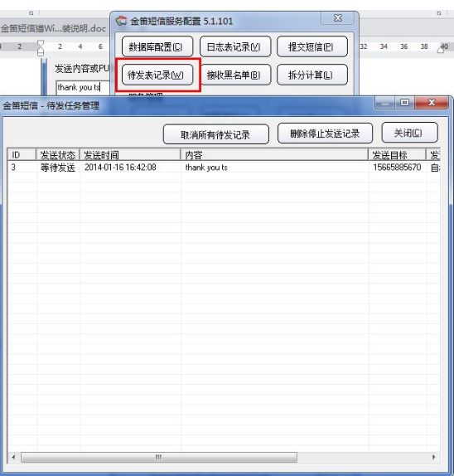Sort by the 发送时间 column header

click(x=130, y=155)
